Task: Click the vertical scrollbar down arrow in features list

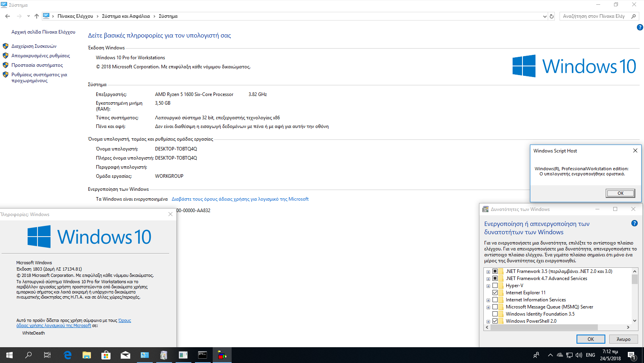Action: tap(635, 321)
